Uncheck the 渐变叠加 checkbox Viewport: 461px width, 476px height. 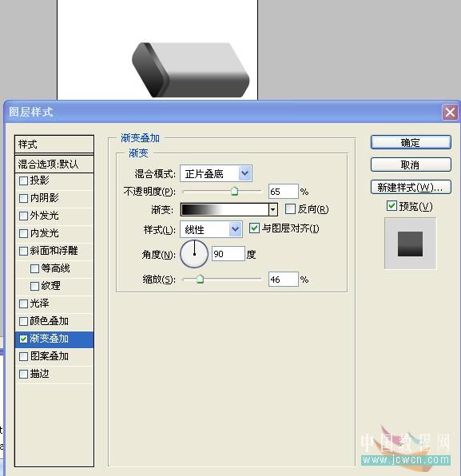[23, 339]
